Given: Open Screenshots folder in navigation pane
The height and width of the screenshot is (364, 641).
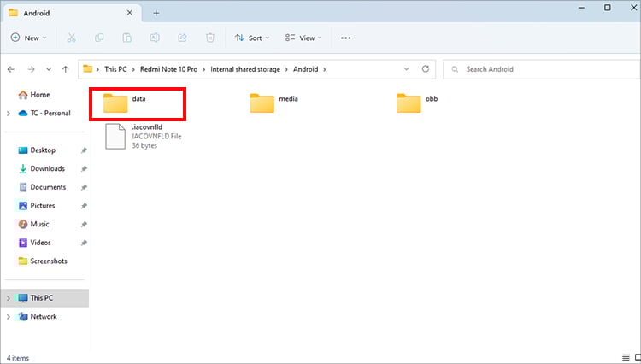Looking at the screenshot, I should (x=43, y=261).
